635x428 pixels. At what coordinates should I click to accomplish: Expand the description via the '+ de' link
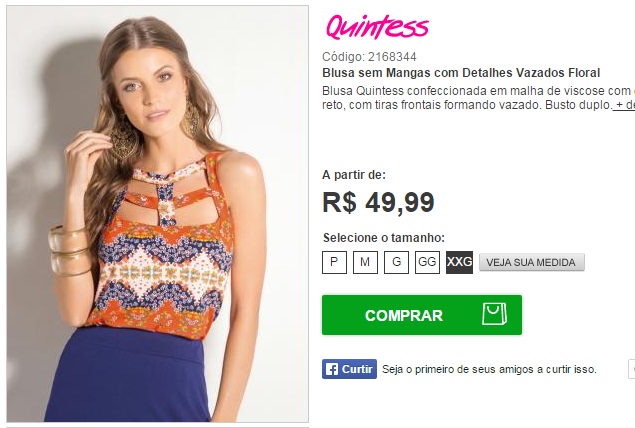coord(624,105)
